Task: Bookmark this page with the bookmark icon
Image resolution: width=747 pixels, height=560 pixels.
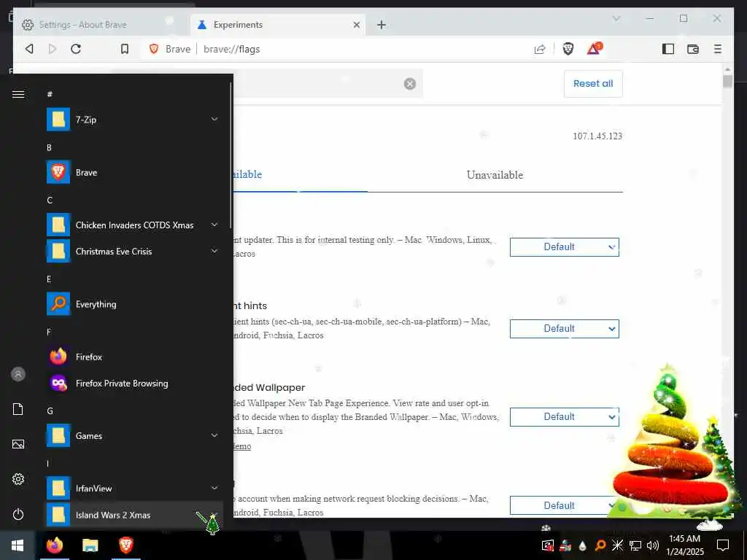Action: pyautogui.click(x=124, y=49)
